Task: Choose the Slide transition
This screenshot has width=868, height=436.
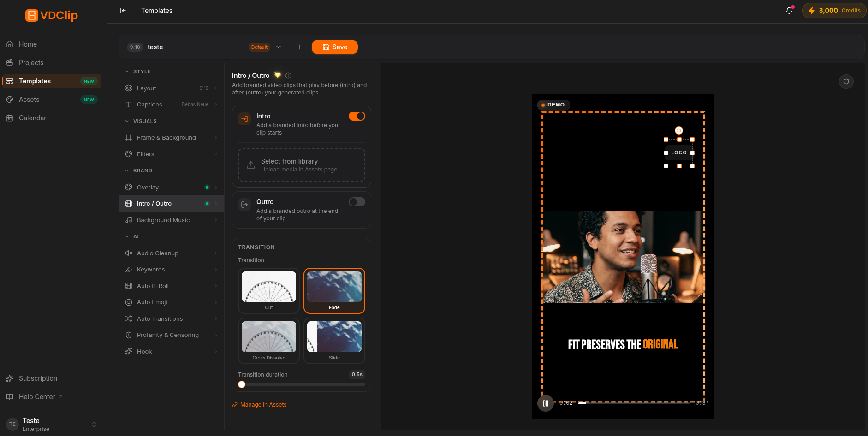Action: pos(334,341)
